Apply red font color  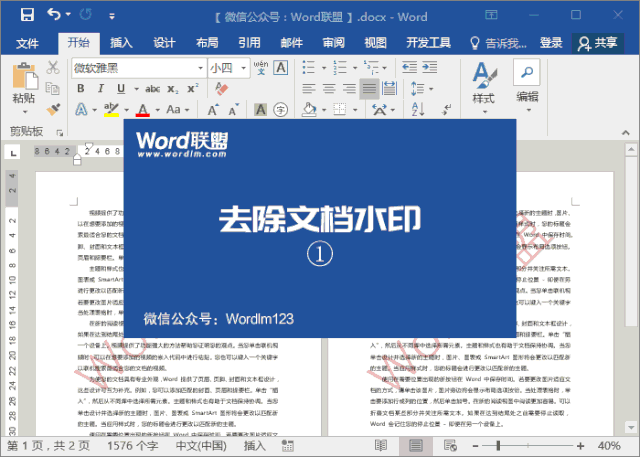pos(142,109)
